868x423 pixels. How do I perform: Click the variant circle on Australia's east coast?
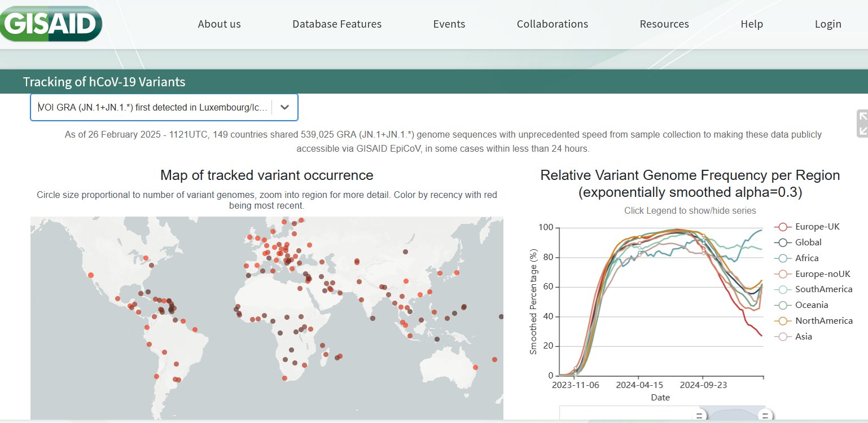[475, 367]
